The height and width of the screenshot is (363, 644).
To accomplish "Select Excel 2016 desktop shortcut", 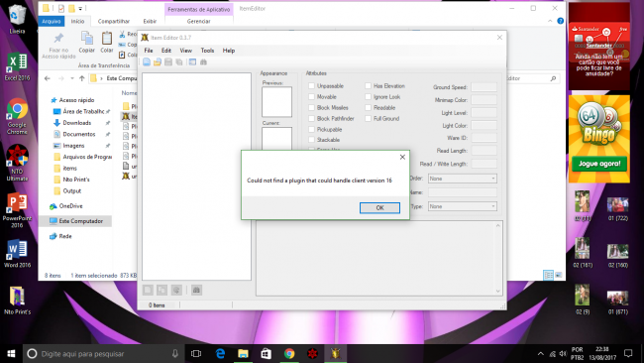I will (17, 67).
